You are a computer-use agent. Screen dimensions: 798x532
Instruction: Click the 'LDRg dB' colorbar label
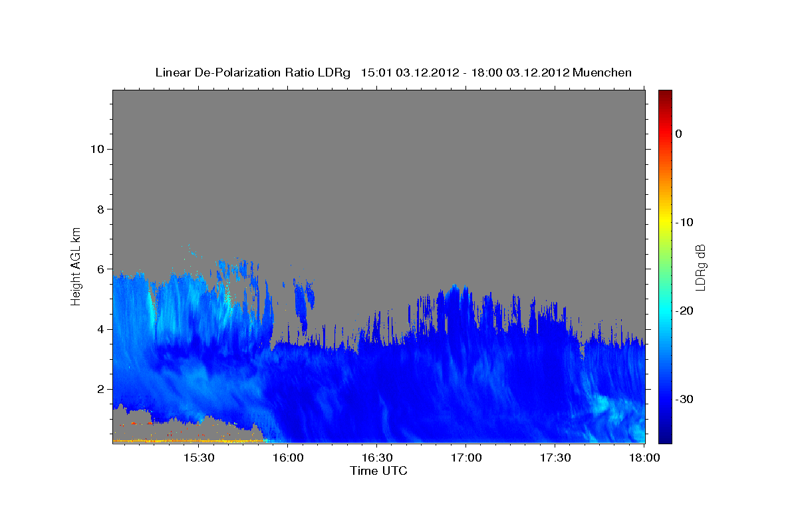tap(700, 267)
